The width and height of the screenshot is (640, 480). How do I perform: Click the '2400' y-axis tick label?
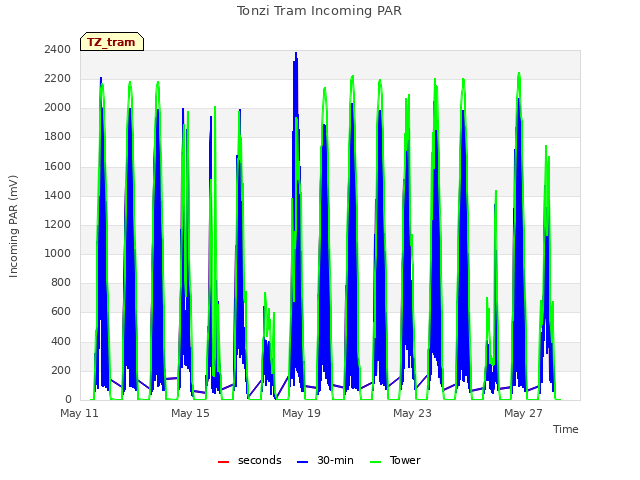[x=58, y=49]
